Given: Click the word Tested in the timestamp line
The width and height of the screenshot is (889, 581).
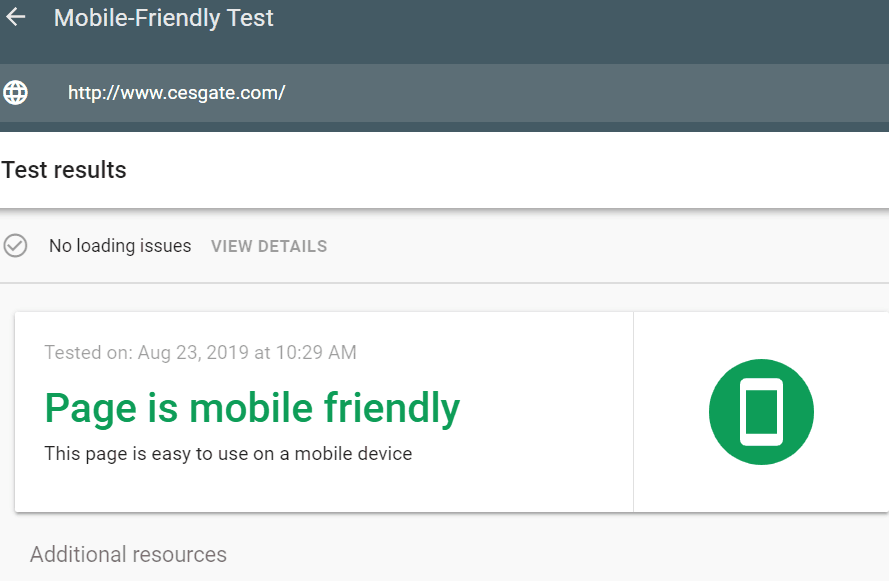Looking at the screenshot, I should 72,353.
